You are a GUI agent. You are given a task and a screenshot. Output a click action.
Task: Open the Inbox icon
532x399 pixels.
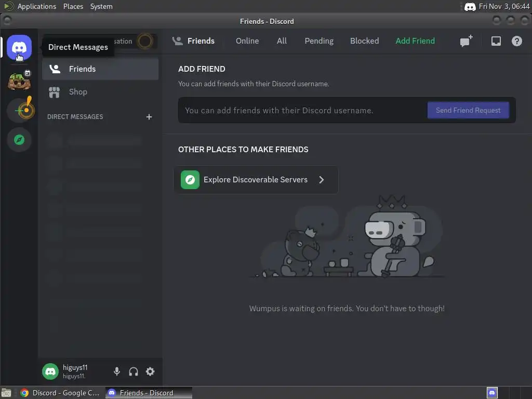[x=496, y=41]
